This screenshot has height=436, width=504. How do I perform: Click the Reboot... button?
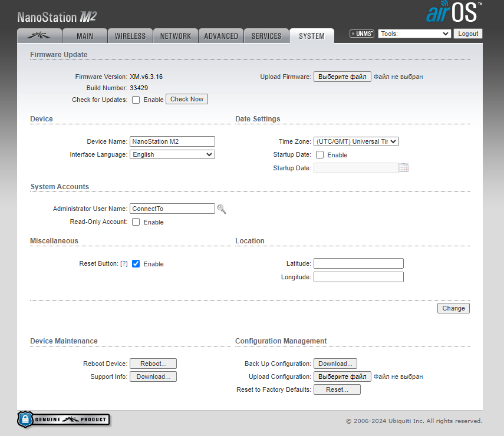pyautogui.click(x=153, y=364)
